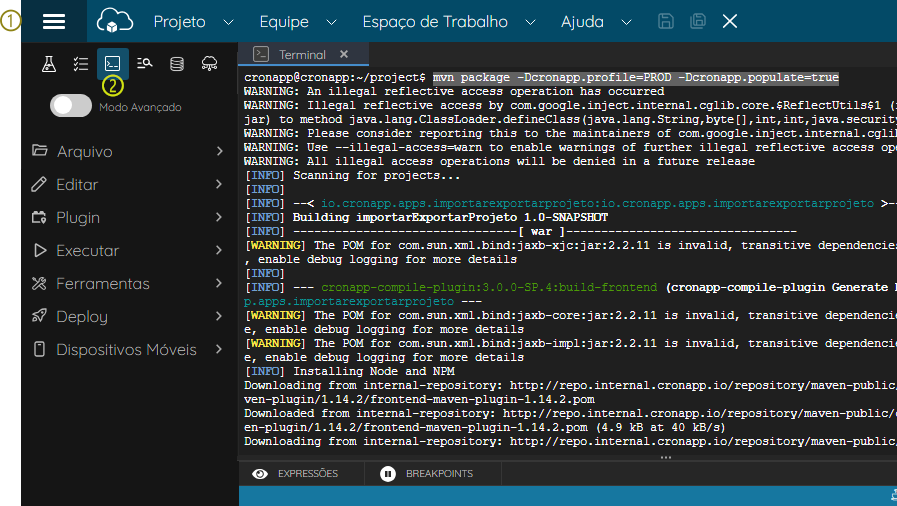Expand arrow next to Ferramentas
Viewport: 897px width, 506px height.
220,283
